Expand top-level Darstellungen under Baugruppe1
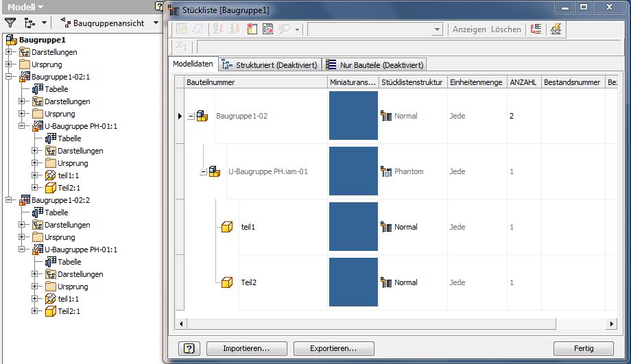The image size is (631, 364). [8, 52]
